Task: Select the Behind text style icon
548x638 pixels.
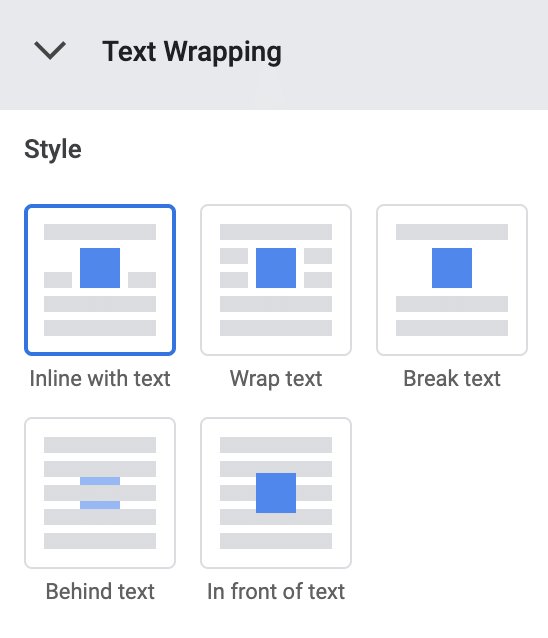Action: [x=100, y=493]
